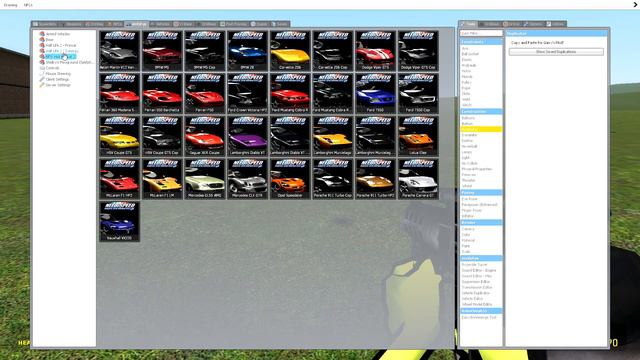Spawn the Aston Martin V12 thumbnail
This screenshot has width=640, height=360.
pos(119,50)
